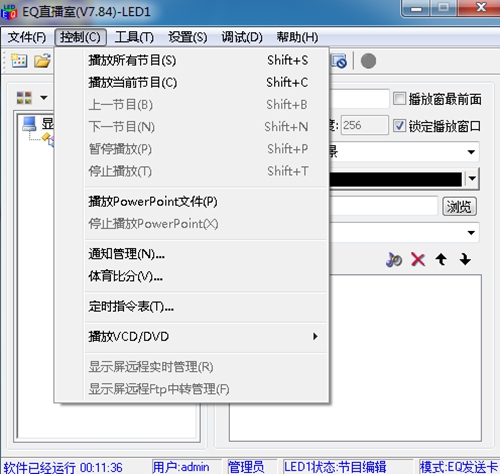
Task: Click the move up arrow icon
Action: [x=441, y=259]
